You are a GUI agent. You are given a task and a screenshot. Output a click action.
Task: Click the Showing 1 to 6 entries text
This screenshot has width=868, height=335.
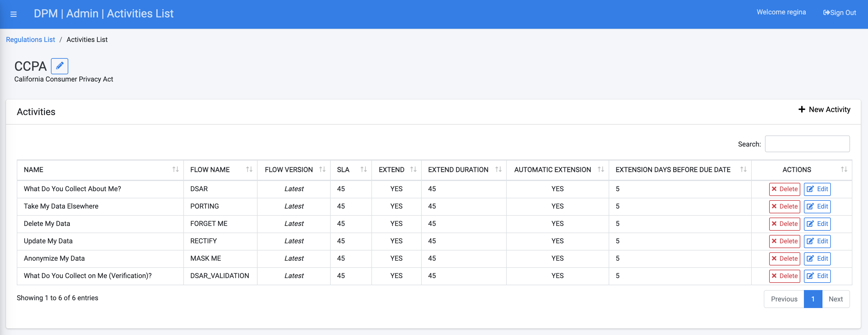[x=58, y=298]
